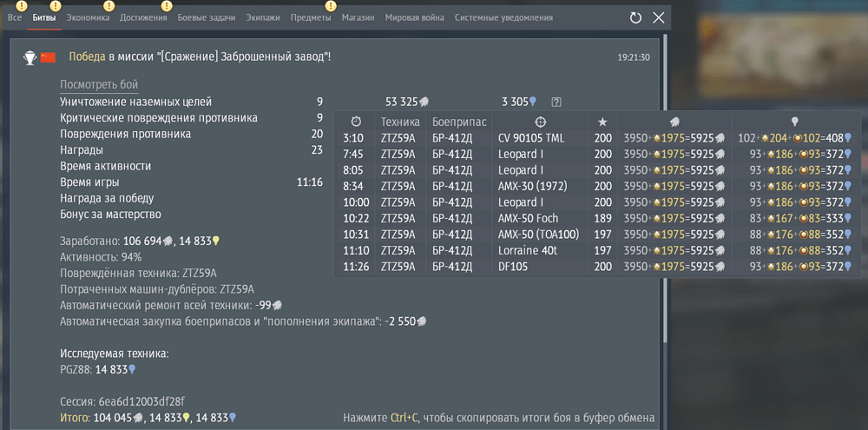868x430 pixels.
Task: Open the Экипажи tab
Action: click(x=263, y=17)
